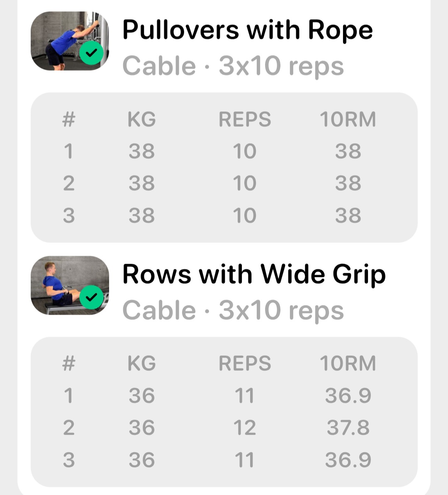Edit set 2 reps for Pullovers with Rope

[x=244, y=183]
